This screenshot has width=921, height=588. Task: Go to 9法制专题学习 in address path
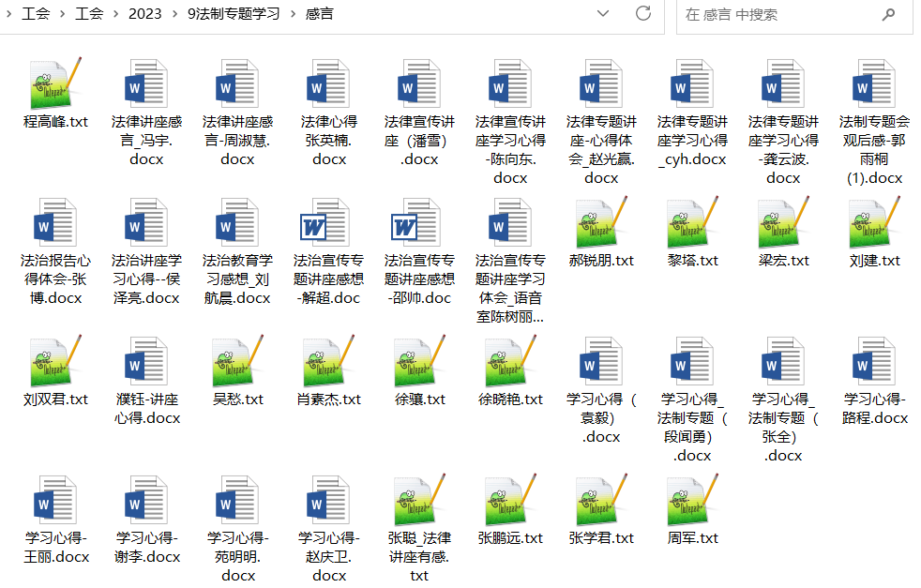coord(233,14)
